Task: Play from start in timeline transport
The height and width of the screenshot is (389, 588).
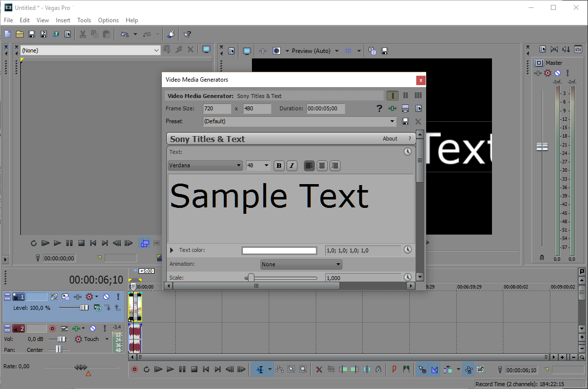Action: point(158,370)
